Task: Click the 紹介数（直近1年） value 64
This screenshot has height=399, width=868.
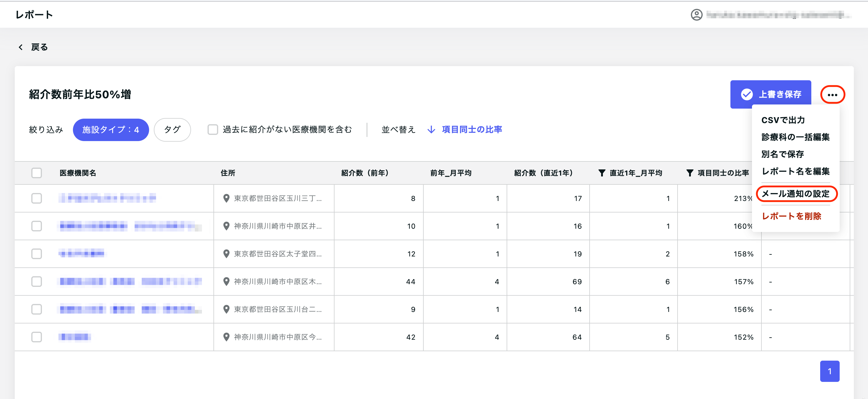Action: click(x=577, y=337)
